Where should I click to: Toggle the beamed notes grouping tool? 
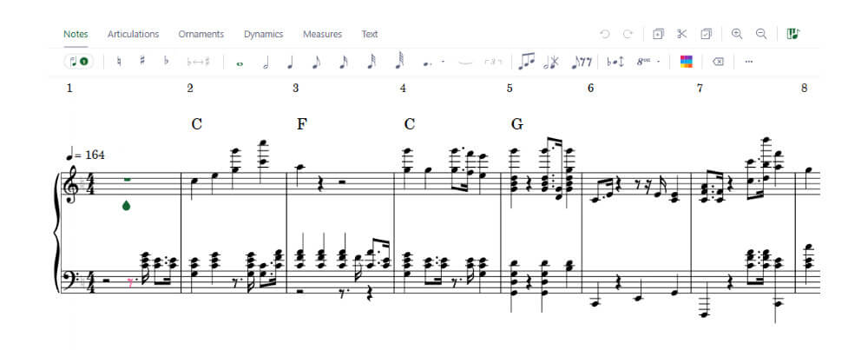pyautogui.click(x=527, y=62)
